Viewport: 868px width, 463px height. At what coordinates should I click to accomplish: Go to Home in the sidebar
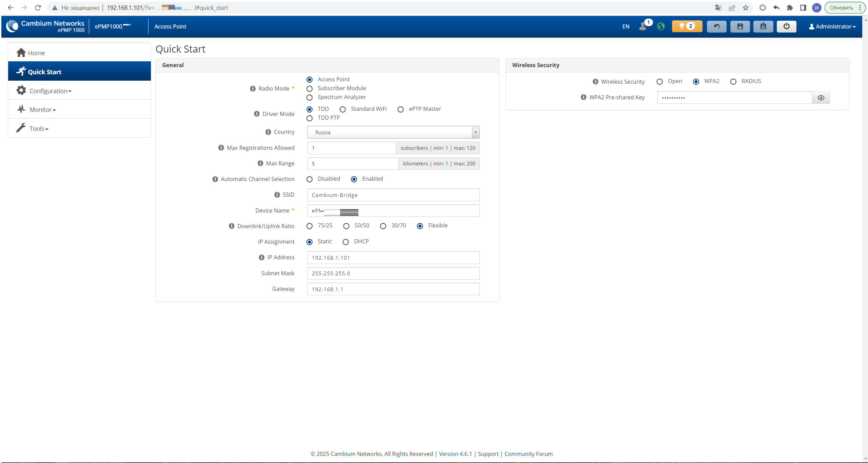[x=36, y=53]
